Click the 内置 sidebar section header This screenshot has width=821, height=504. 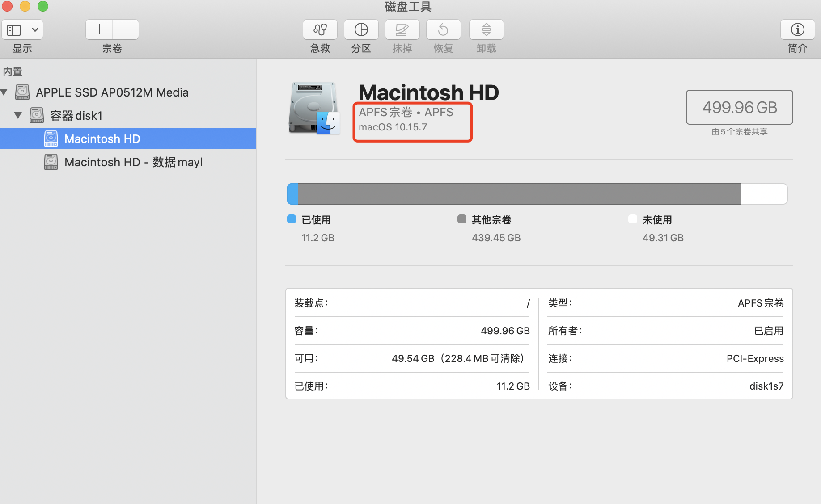click(x=13, y=71)
